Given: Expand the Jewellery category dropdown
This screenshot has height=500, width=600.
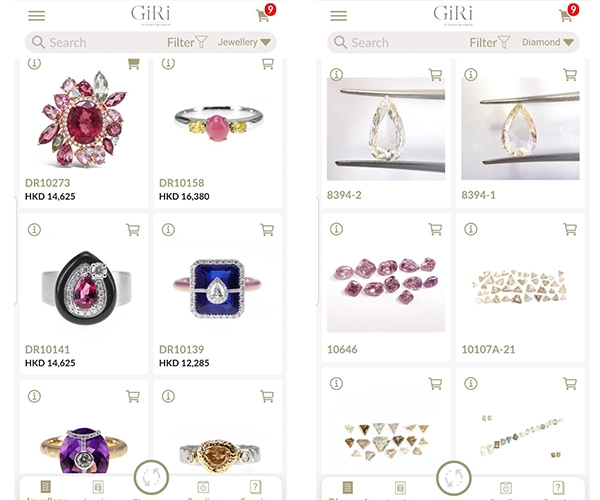Looking at the screenshot, I should (x=244, y=42).
